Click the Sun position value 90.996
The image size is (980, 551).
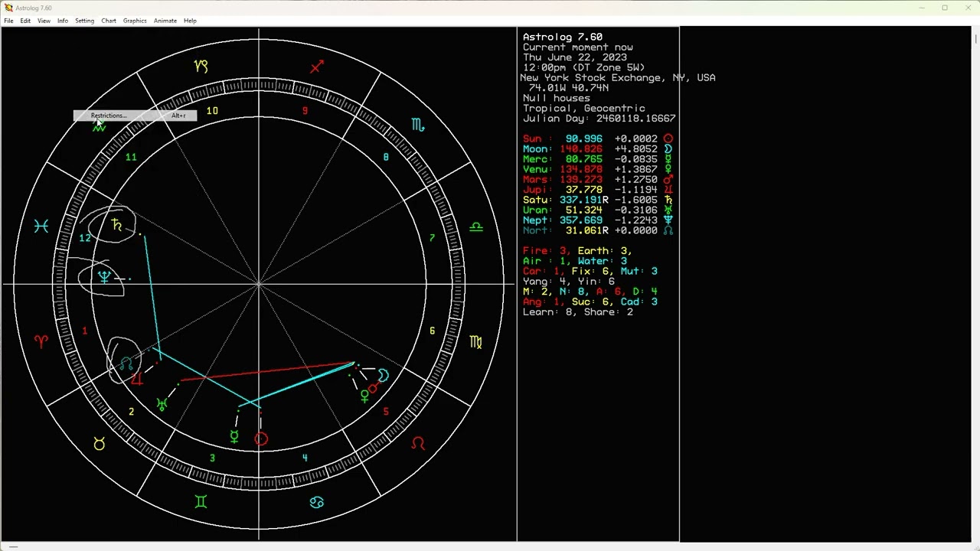[584, 139]
